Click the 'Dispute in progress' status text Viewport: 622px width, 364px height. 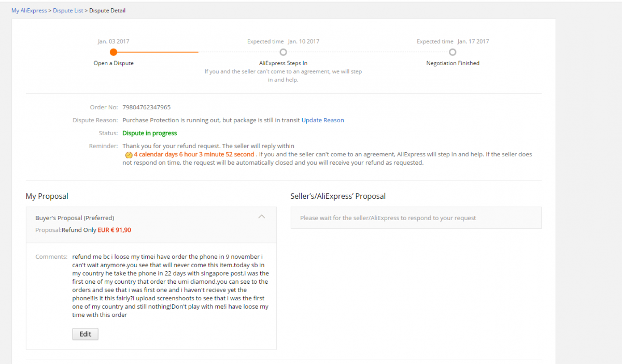[150, 133]
